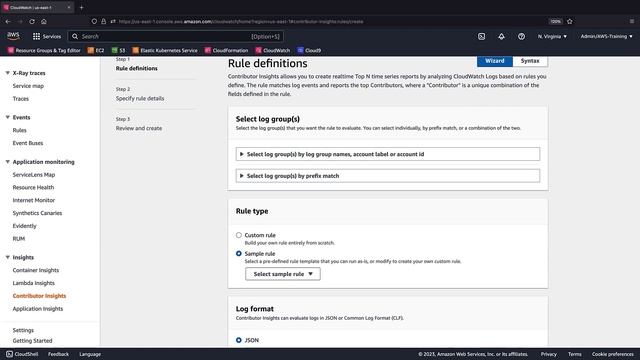This screenshot has width=640, height=360.
Task: Open Cookie preferences in the footer
Action: tap(613, 354)
